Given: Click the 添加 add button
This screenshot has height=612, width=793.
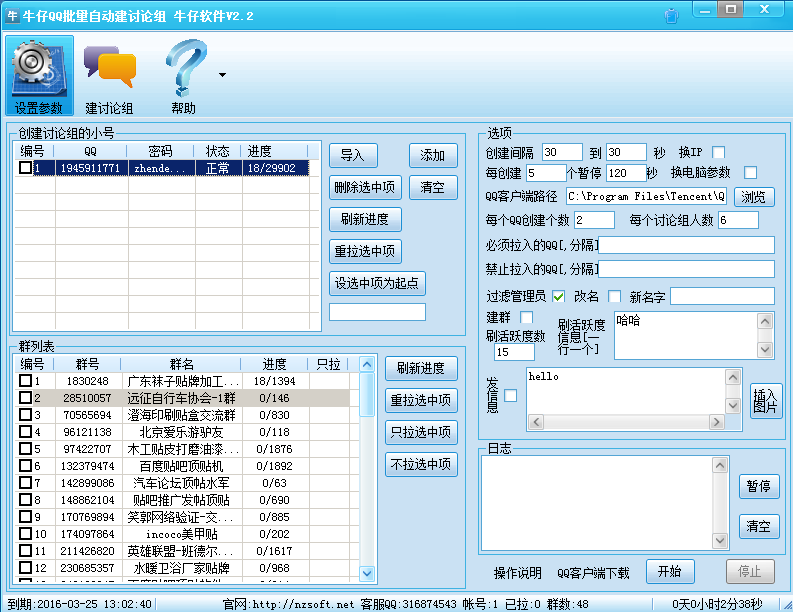Looking at the screenshot, I should click(x=433, y=155).
